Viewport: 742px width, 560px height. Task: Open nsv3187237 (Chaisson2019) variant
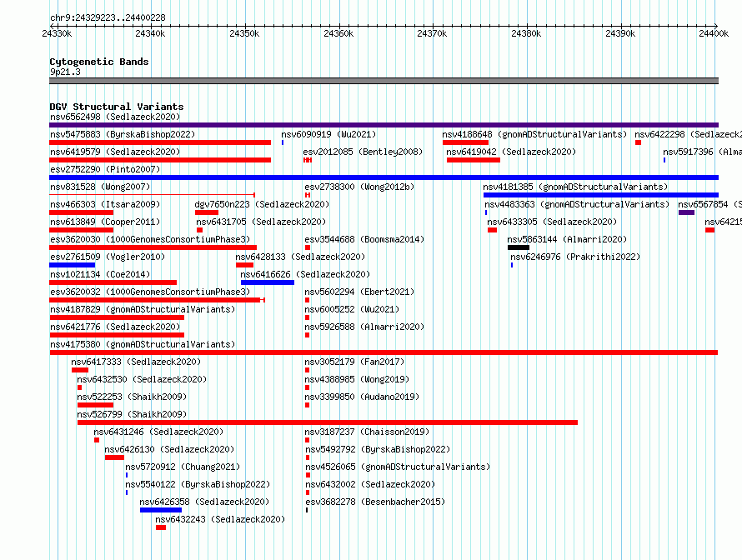point(367,432)
